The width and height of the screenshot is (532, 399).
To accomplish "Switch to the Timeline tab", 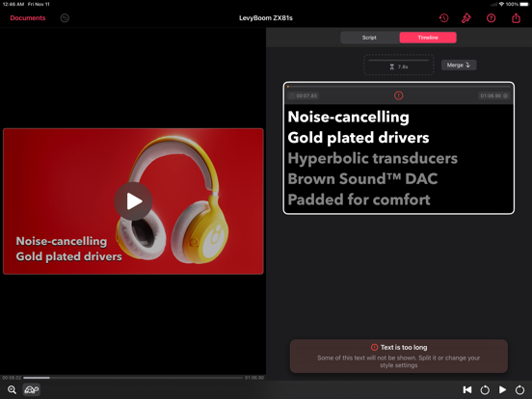I will point(428,38).
